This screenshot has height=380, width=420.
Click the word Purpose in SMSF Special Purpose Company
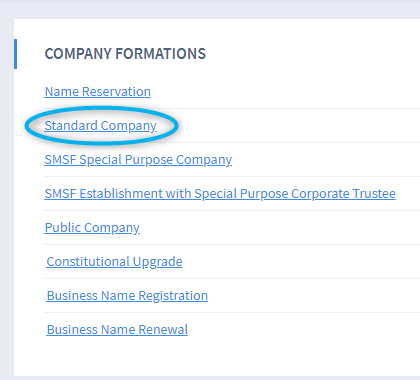149,160
